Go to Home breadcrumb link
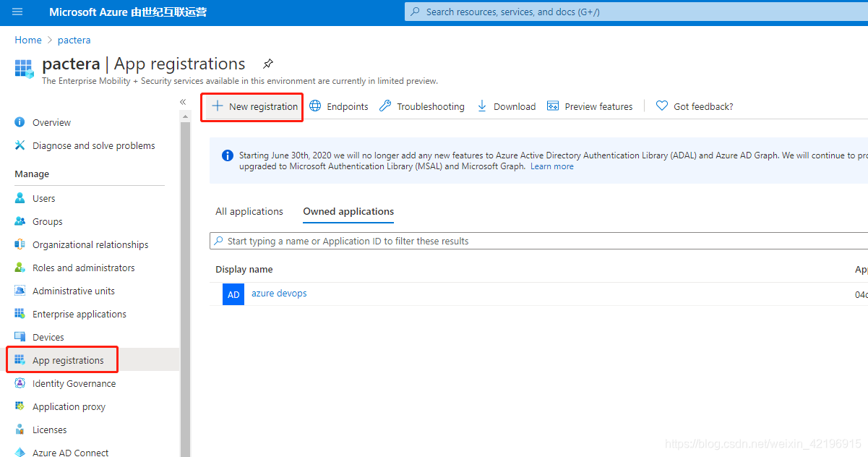The width and height of the screenshot is (868, 457). (28, 40)
